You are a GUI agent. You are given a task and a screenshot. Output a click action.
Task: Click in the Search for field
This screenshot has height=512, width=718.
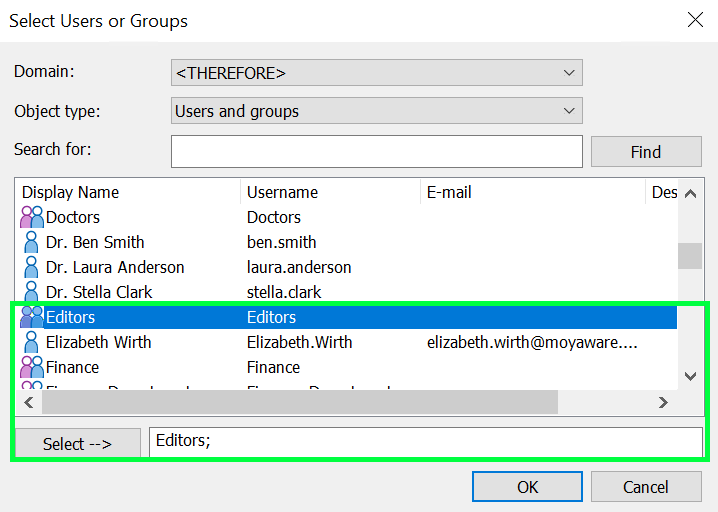376,151
